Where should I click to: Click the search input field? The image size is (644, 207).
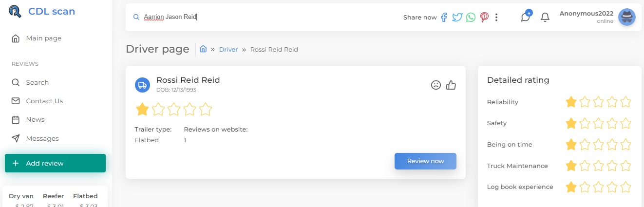point(268,17)
